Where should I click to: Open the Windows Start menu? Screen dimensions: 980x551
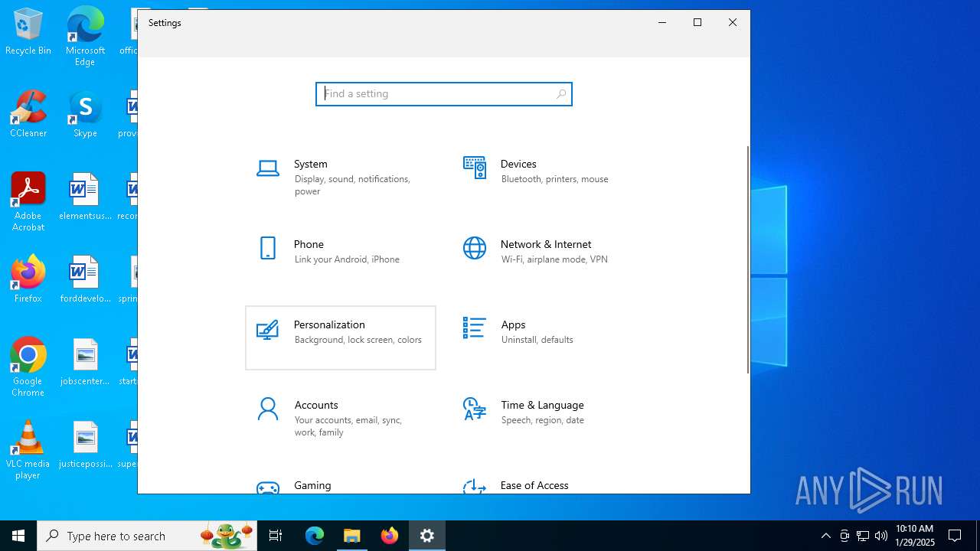[18, 536]
